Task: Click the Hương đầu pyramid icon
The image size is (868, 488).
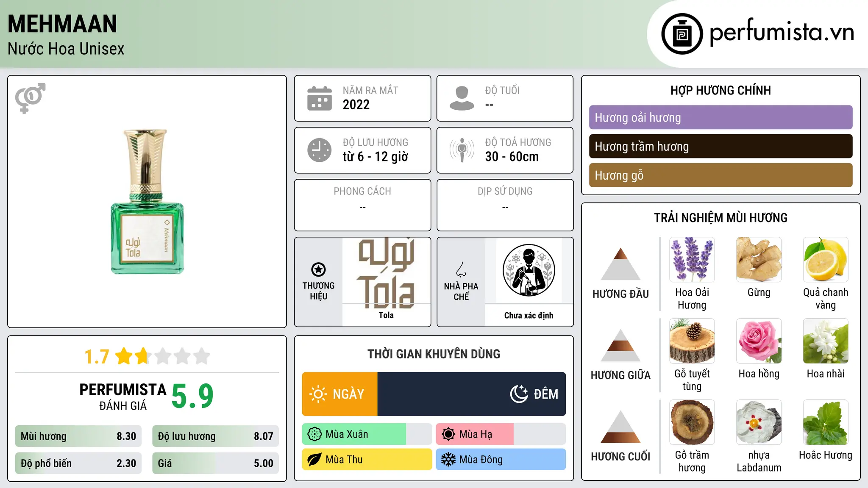Action: pyautogui.click(x=620, y=264)
